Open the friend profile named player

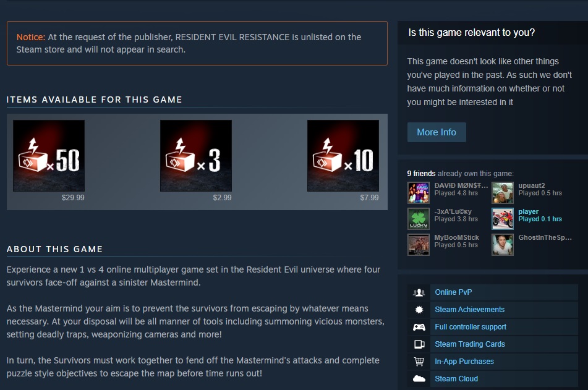tap(529, 211)
